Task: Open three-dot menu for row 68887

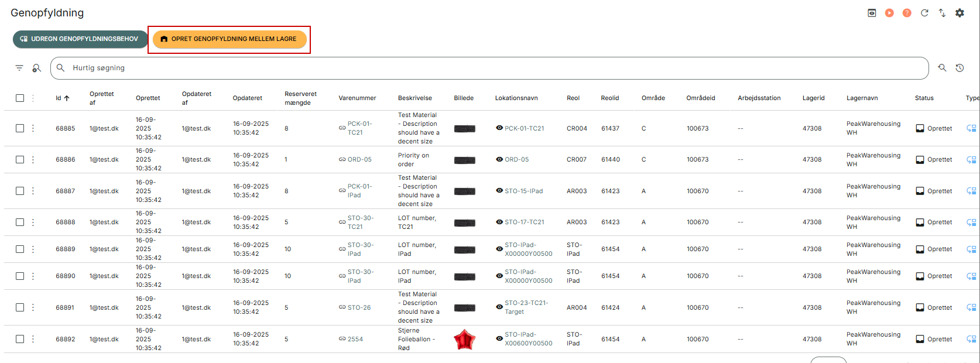Action: (33, 191)
